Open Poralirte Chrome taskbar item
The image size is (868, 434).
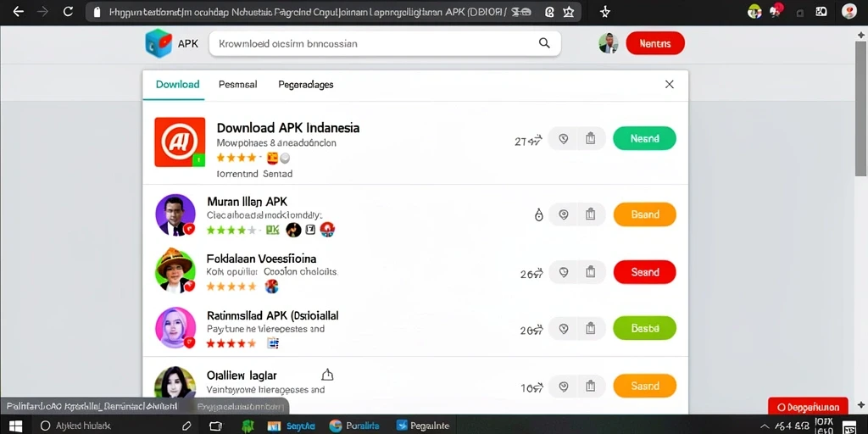[354, 426]
